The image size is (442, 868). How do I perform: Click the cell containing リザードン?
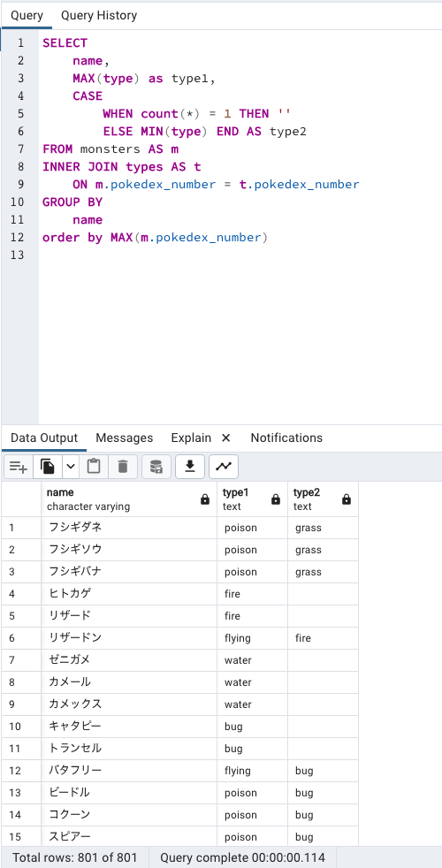[x=129, y=638]
